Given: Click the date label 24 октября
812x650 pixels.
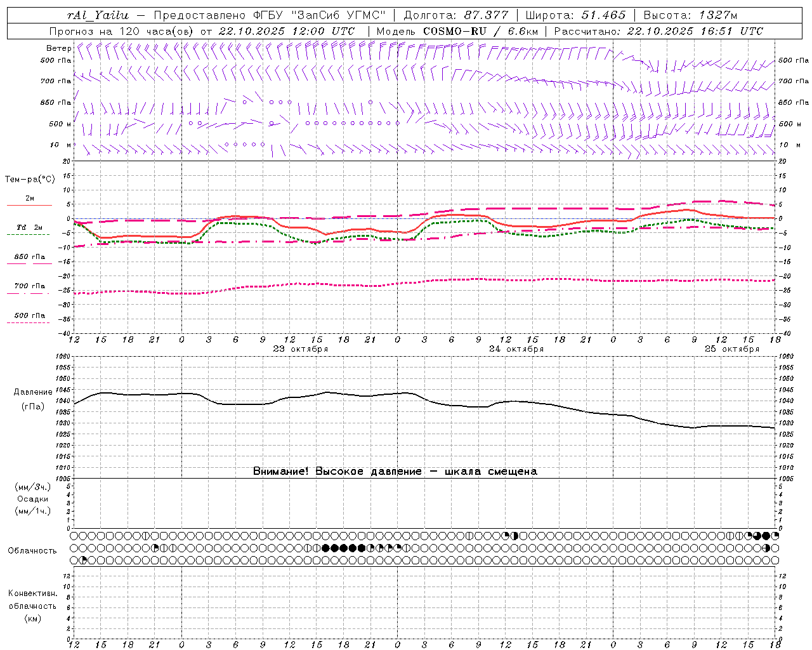Looking at the screenshot, I should pyautogui.click(x=516, y=349).
